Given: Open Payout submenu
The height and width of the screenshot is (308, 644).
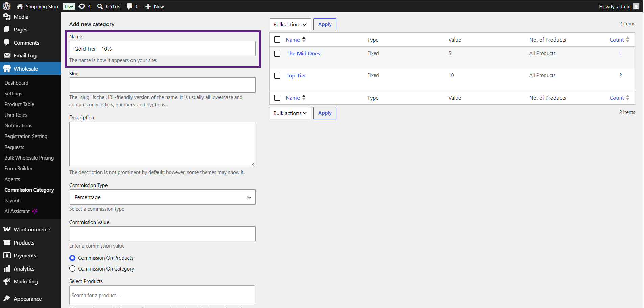Looking at the screenshot, I should point(12,201).
